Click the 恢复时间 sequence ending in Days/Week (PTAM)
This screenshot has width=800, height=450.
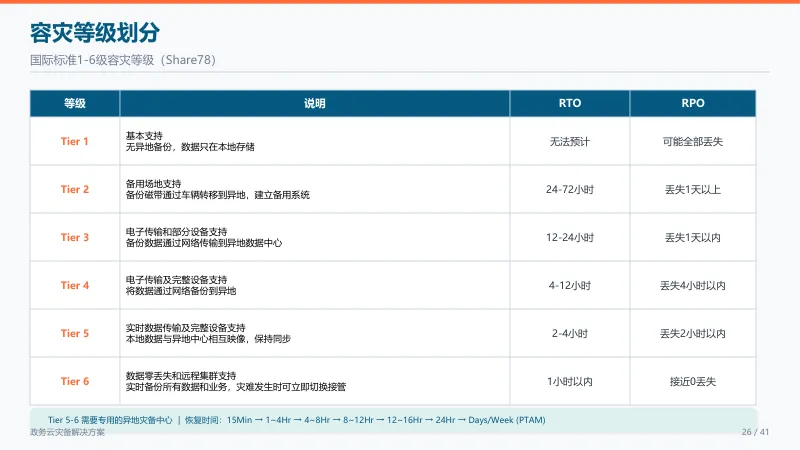[x=365, y=420]
